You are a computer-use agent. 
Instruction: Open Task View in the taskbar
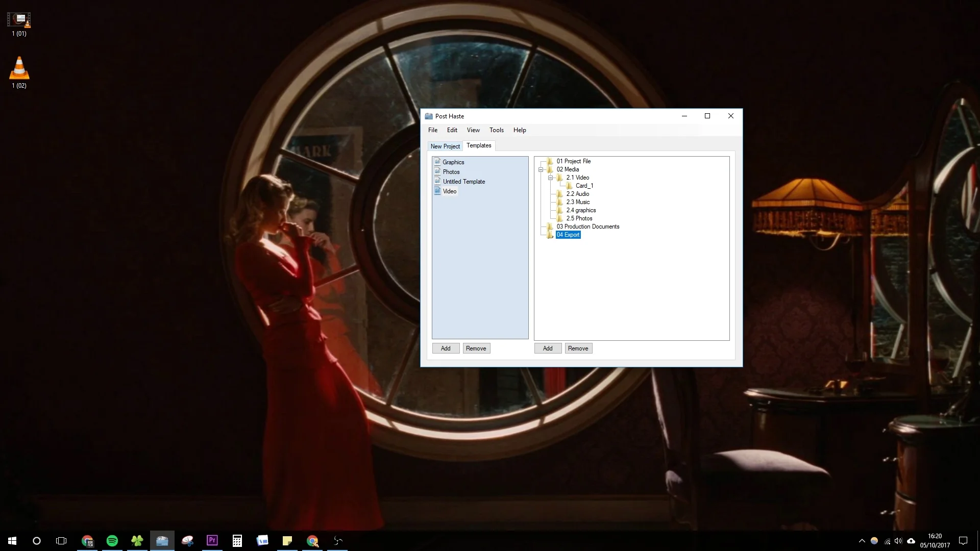[61, 541]
